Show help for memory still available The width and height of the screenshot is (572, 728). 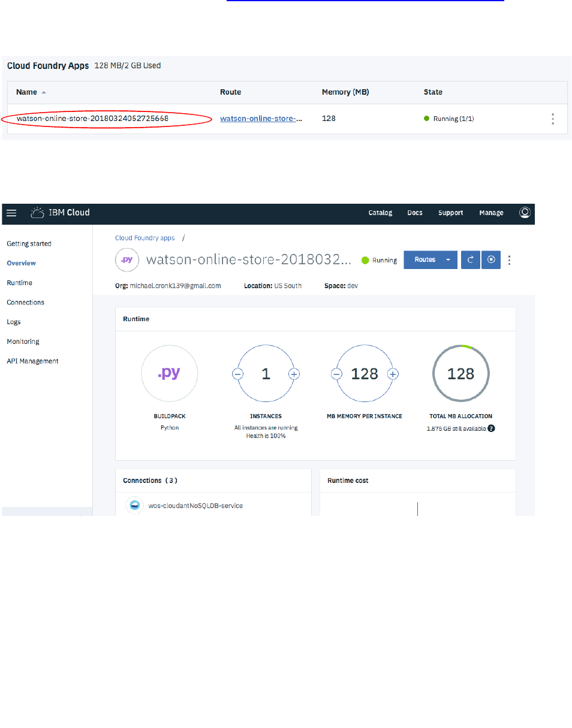pyautogui.click(x=491, y=428)
